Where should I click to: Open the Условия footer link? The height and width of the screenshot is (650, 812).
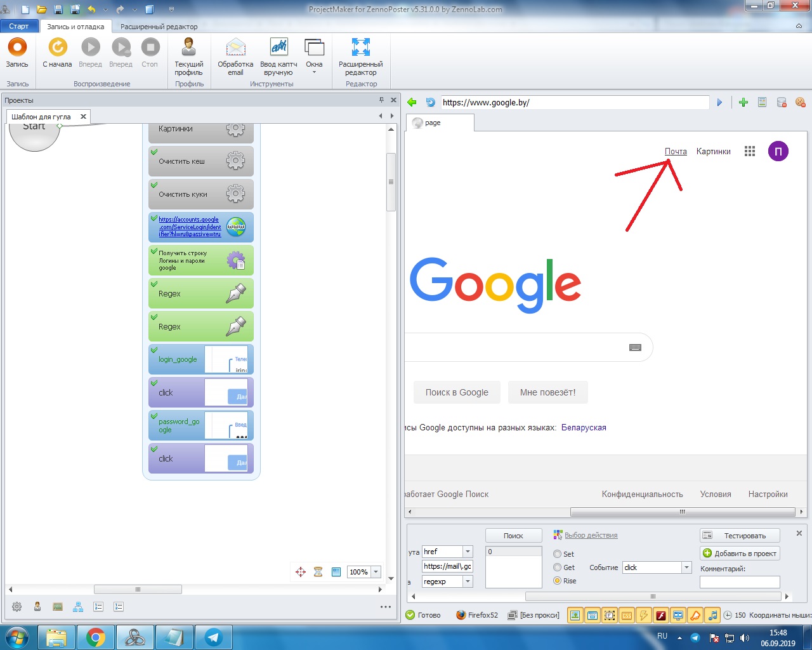point(716,494)
